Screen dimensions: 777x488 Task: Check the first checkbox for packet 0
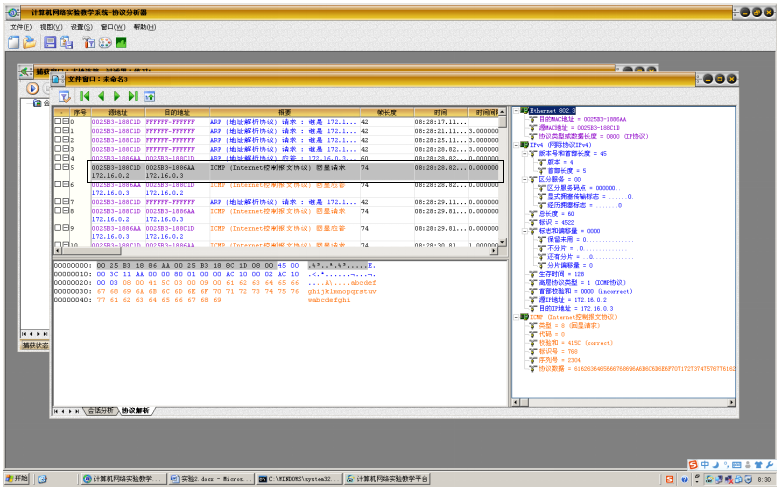pos(57,121)
